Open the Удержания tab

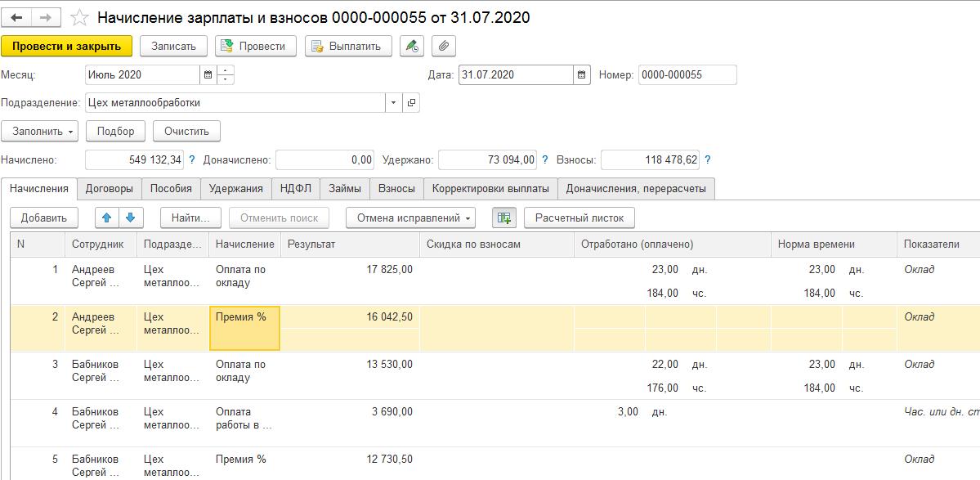click(235, 188)
